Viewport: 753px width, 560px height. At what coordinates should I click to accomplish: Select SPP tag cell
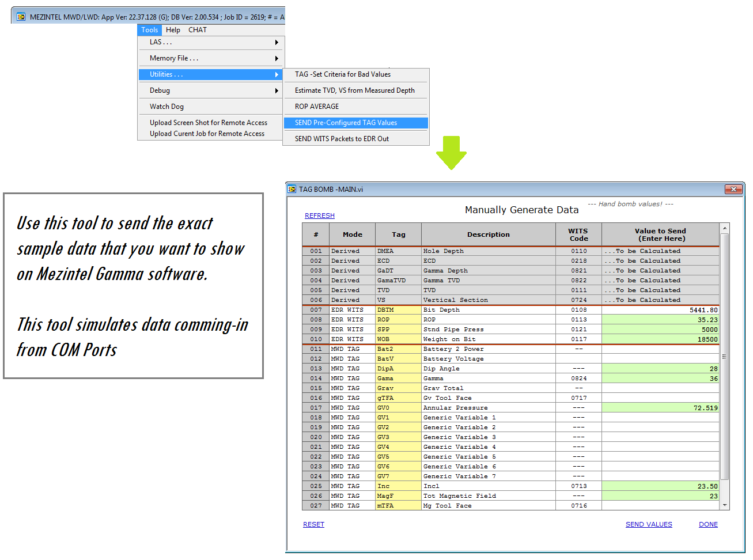point(398,330)
